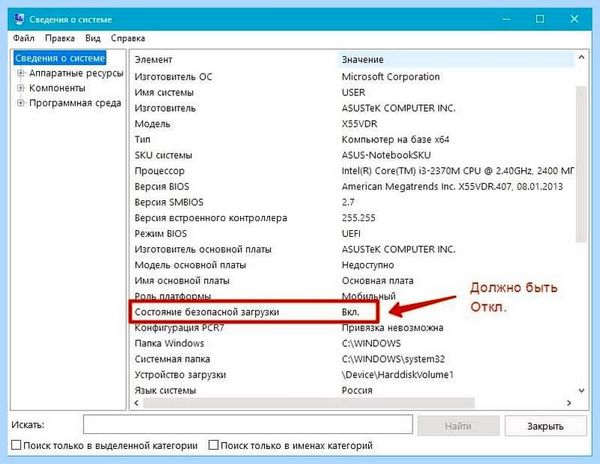The image size is (600, 464).
Task: Click the System Information app icon in title bar
Action: tap(19, 19)
